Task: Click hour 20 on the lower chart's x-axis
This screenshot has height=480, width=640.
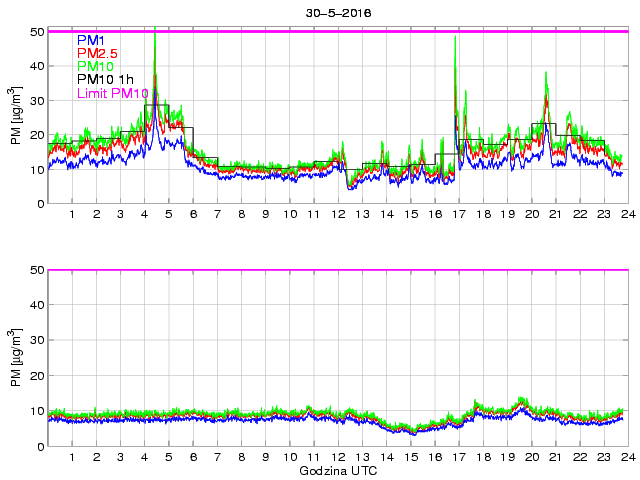Action: tap(532, 457)
